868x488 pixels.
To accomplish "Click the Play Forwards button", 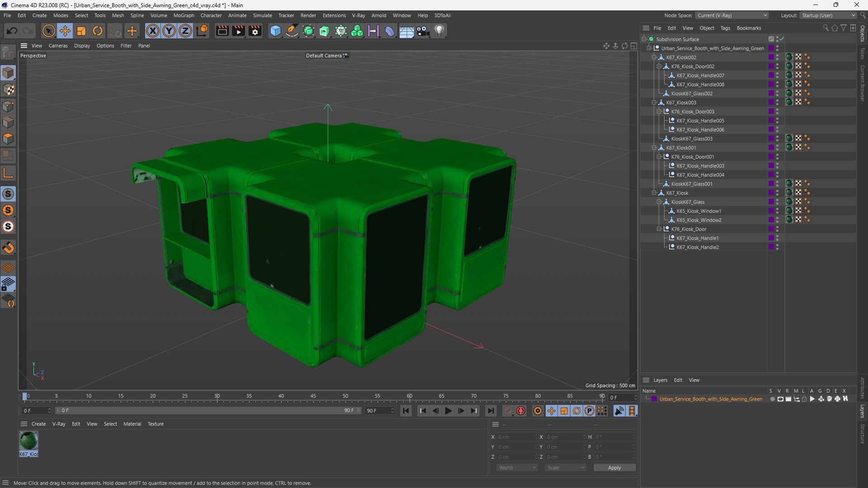I will 448,411.
